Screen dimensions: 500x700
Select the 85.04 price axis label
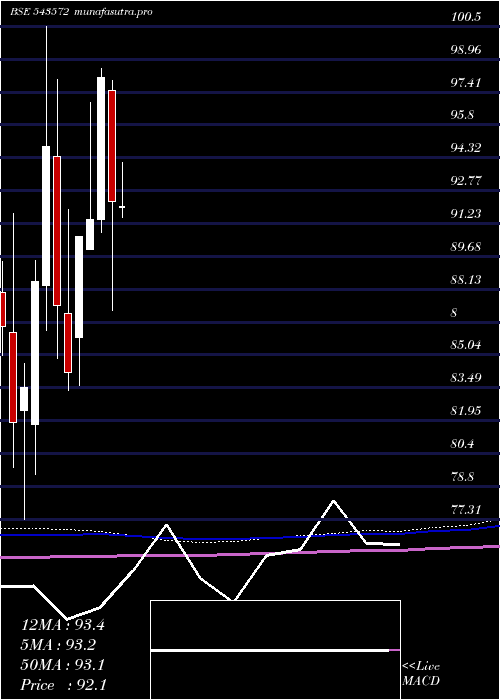(466, 345)
